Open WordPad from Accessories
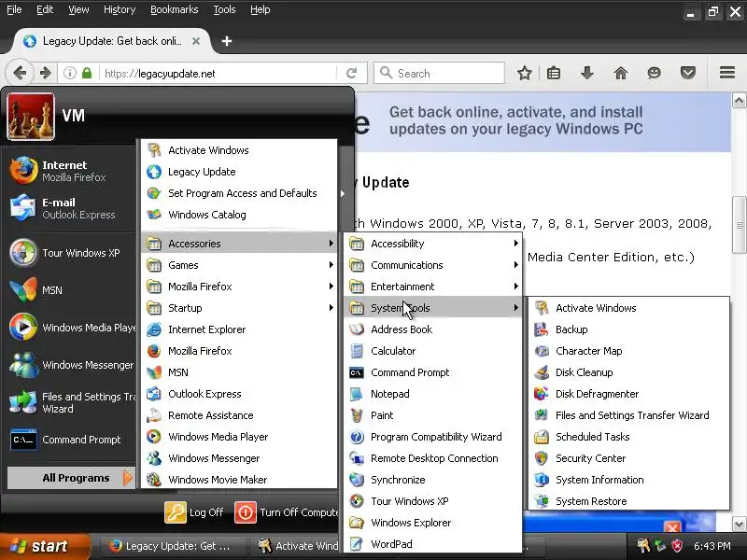 click(433, 544)
